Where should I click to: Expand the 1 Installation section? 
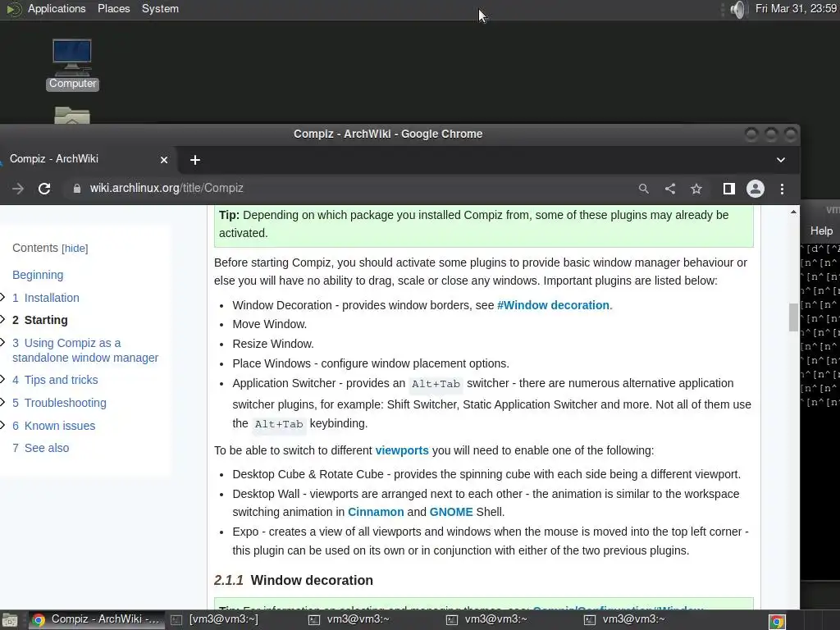pyautogui.click(x=2, y=297)
